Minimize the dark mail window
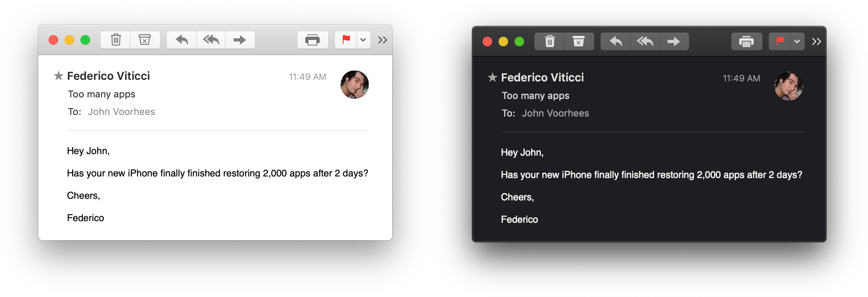 [503, 42]
